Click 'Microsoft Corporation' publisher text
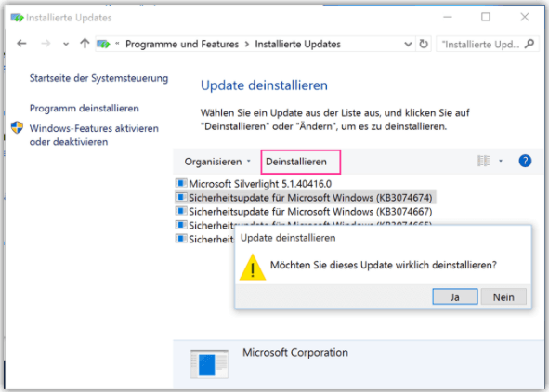This screenshot has height=392, width=549. [x=295, y=352]
